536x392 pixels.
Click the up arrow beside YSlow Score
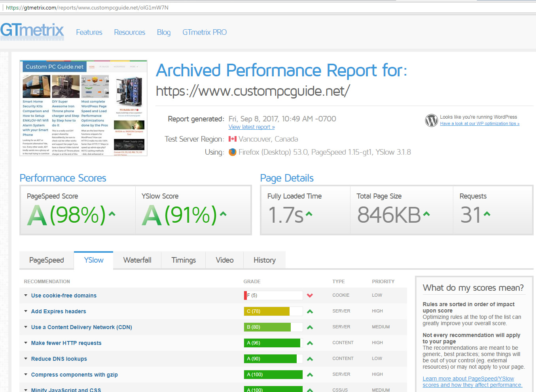(x=223, y=214)
